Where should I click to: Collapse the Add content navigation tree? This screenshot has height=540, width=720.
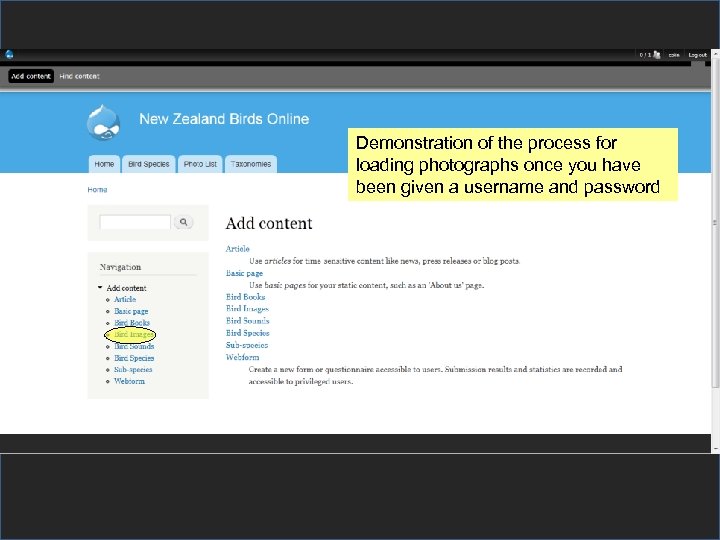coord(100,287)
